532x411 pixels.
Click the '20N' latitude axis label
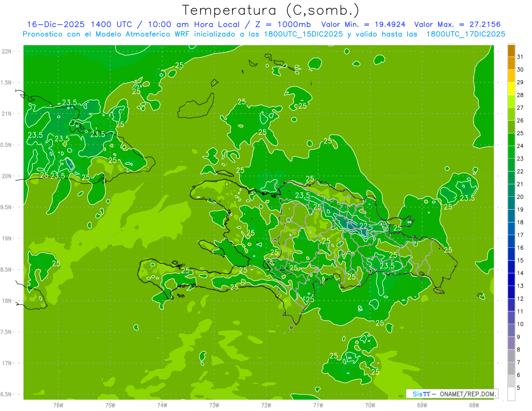pyautogui.click(x=7, y=176)
